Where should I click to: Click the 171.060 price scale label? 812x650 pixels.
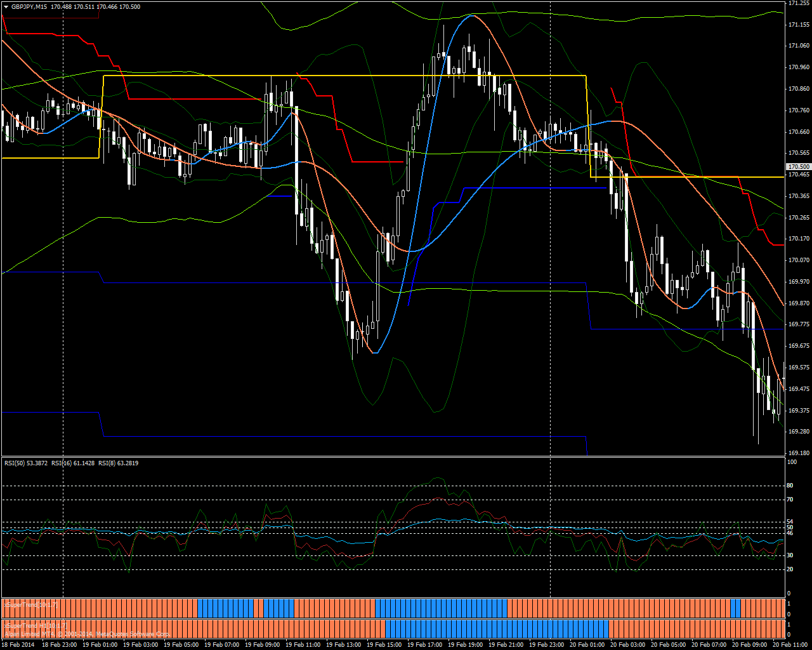pyautogui.click(x=798, y=46)
